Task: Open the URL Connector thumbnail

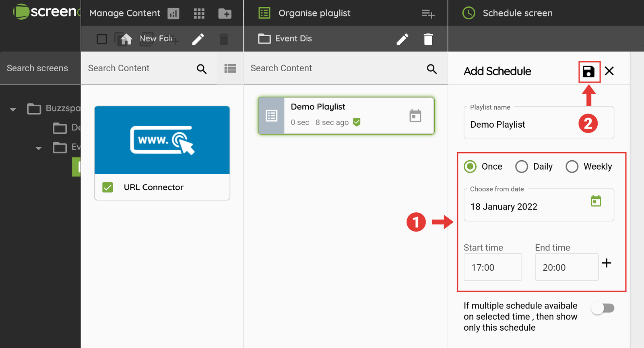Action: (x=162, y=140)
